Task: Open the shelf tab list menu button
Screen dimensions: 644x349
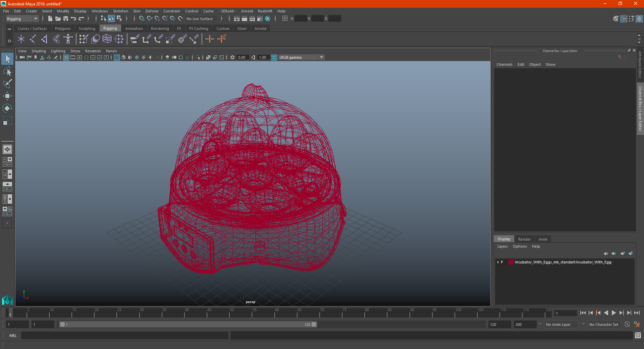Action: [x=9, y=29]
